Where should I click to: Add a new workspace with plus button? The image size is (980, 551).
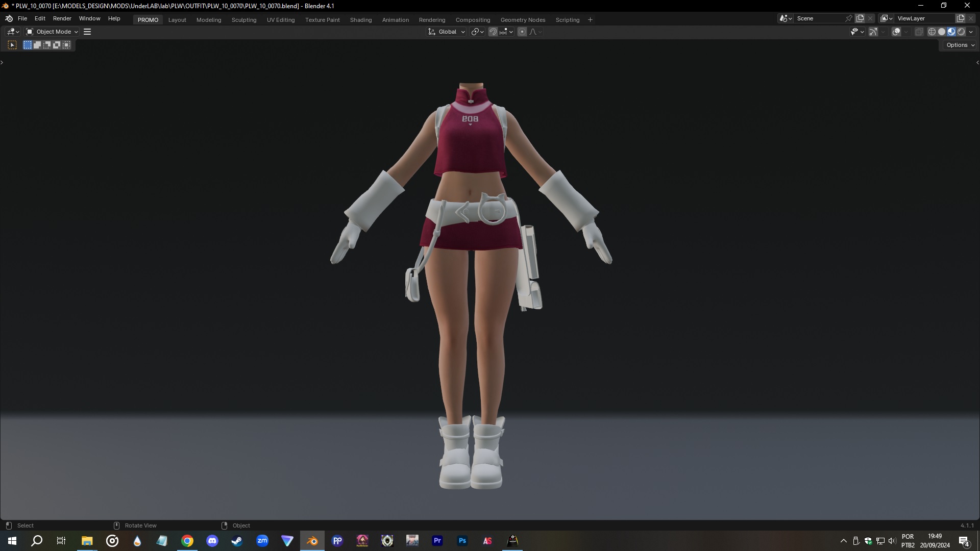pyautogui.click(x=590, y=20)
